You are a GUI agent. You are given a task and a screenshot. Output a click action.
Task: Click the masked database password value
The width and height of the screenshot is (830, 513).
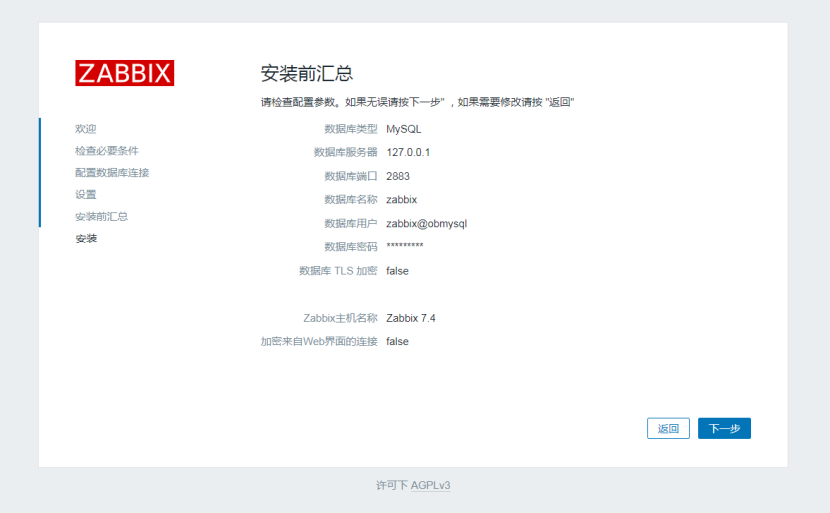pyautogui.click(x=405, y=247)
